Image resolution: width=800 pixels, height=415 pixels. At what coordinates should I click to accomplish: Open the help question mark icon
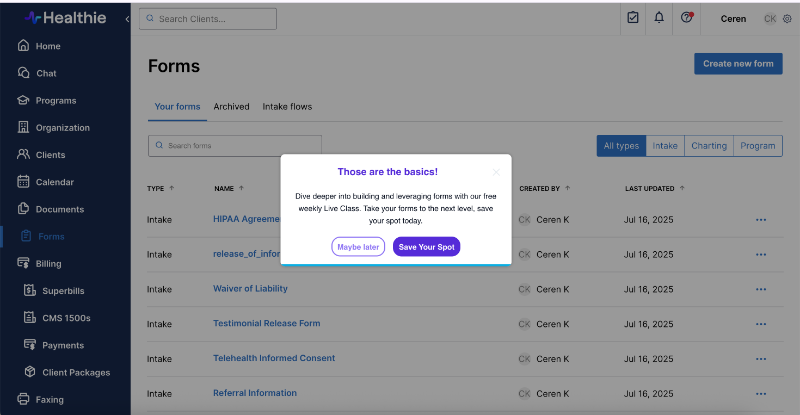687,18
